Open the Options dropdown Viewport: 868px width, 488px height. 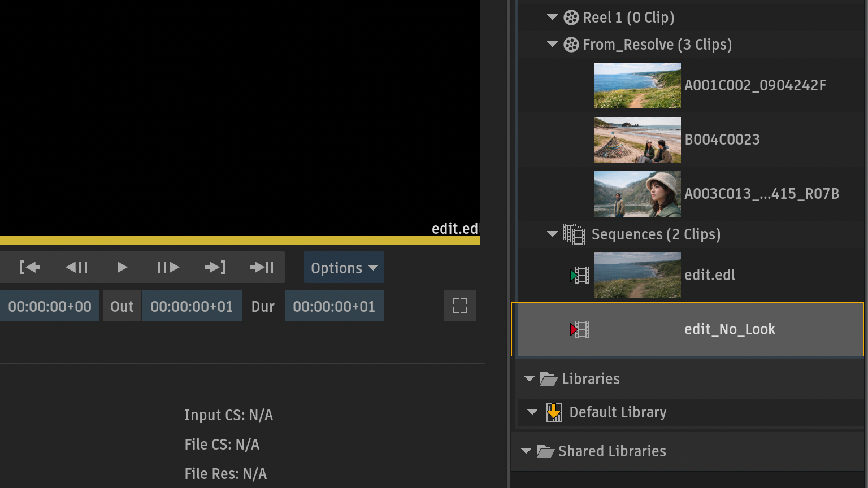[344, 268]
